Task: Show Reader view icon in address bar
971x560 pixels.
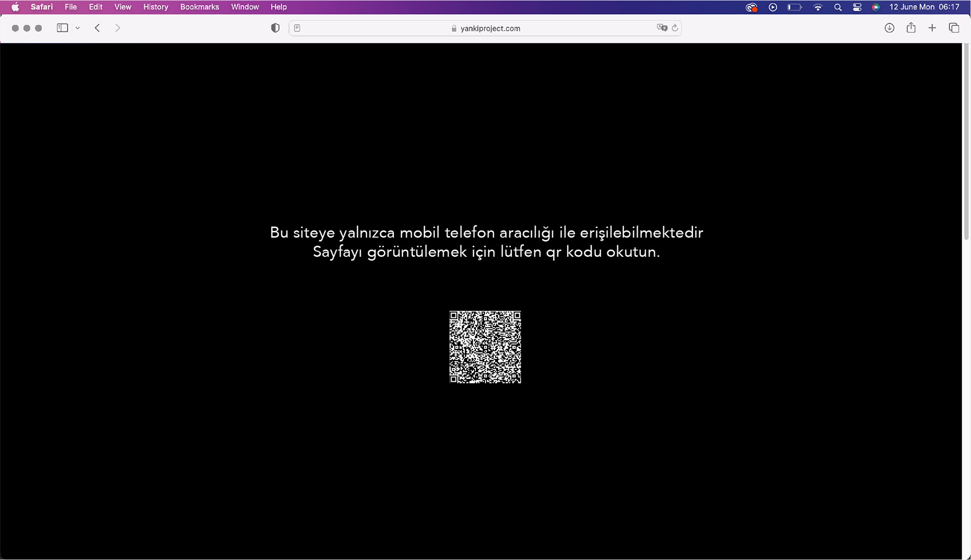Action: (x=297, y=28)
